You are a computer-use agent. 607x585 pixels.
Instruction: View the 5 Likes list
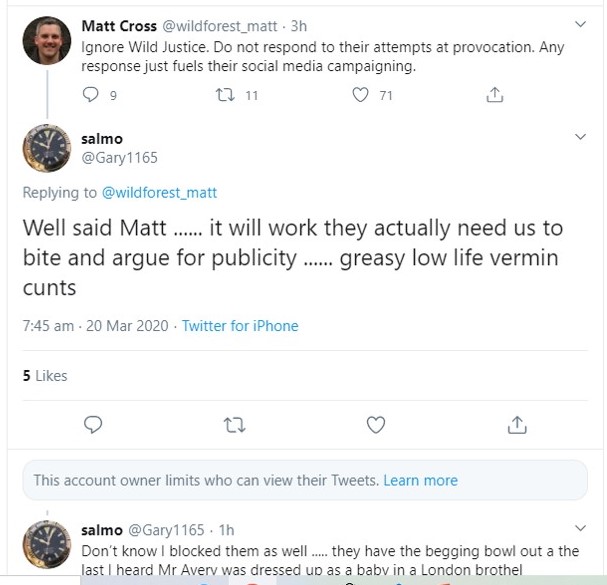coord(45,376)
